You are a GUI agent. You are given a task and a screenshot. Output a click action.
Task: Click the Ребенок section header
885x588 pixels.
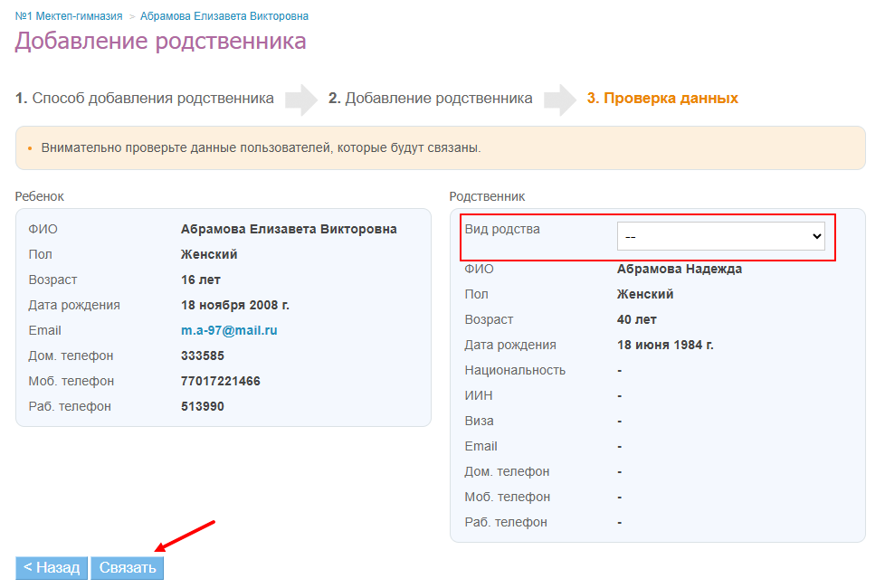coord(40,196)
